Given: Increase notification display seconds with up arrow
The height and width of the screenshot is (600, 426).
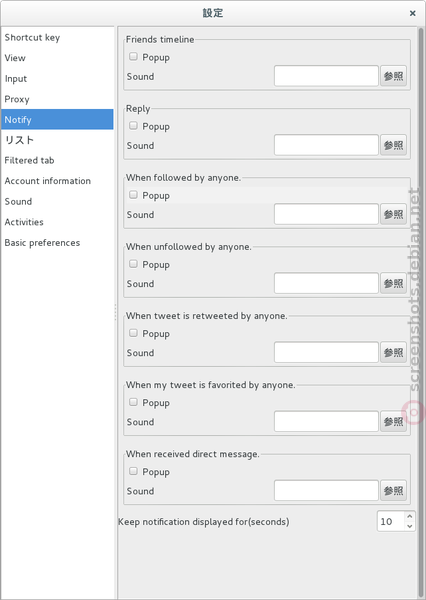Looking at the screenshot, I should pos(410,516).
